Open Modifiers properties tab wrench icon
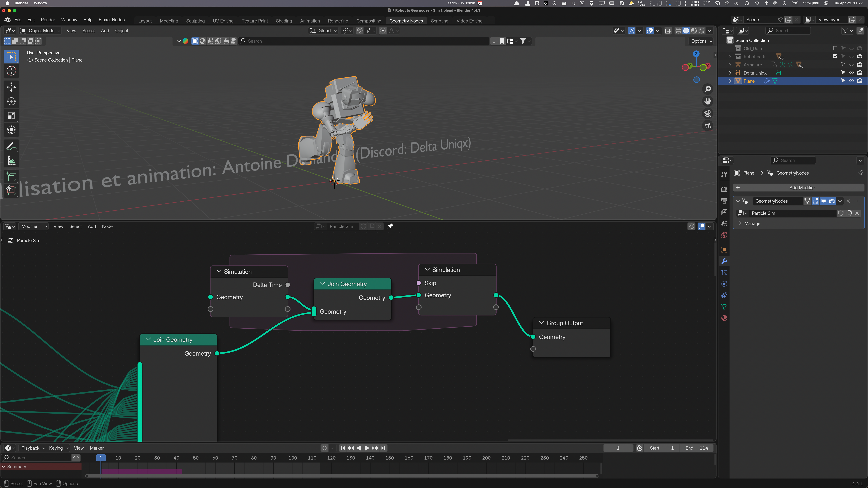This screenshot has width=868, height=488. click(x=724, y=261)
